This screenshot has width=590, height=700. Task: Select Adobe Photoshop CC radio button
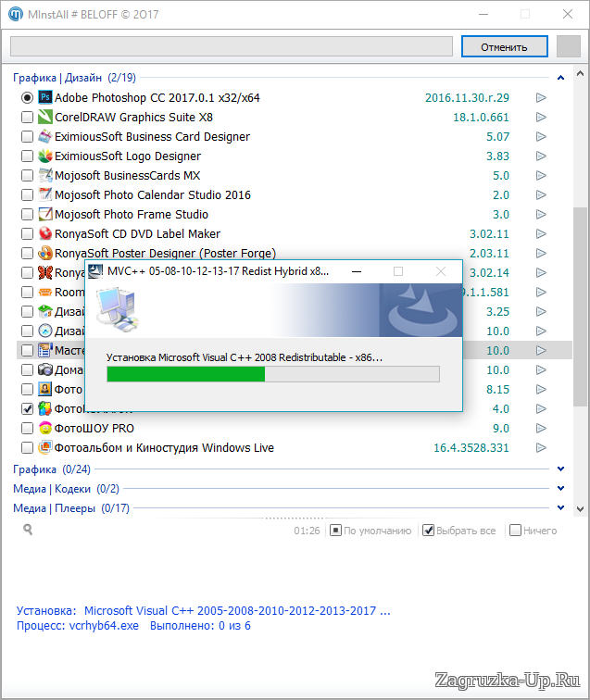pos(27,97)
